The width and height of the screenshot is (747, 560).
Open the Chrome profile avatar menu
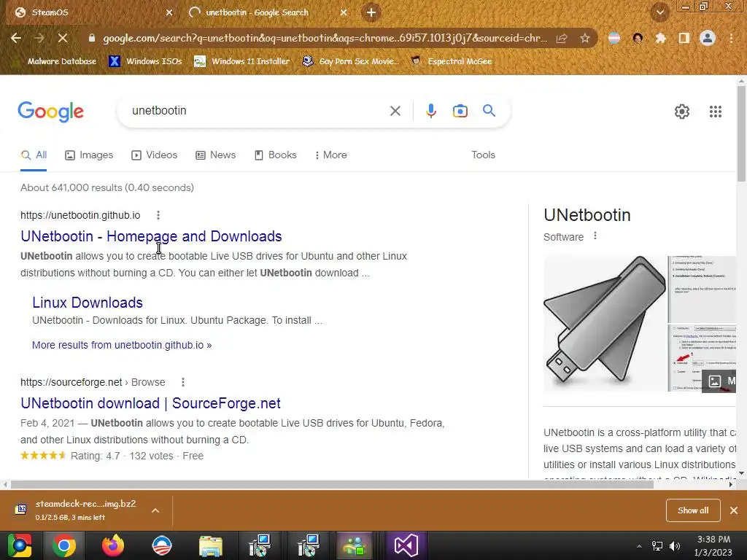point(708,38)
